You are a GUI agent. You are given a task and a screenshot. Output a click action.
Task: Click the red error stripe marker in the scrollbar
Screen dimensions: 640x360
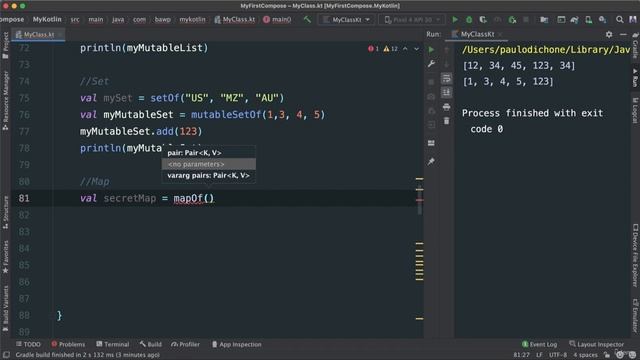pos(419,200)
